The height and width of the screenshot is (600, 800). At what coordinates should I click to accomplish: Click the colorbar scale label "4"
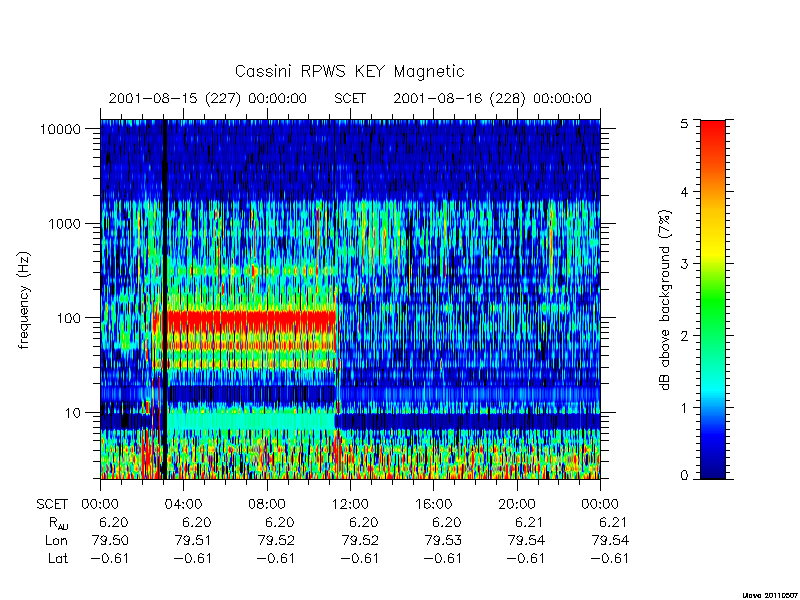click(x=684, y=192)
